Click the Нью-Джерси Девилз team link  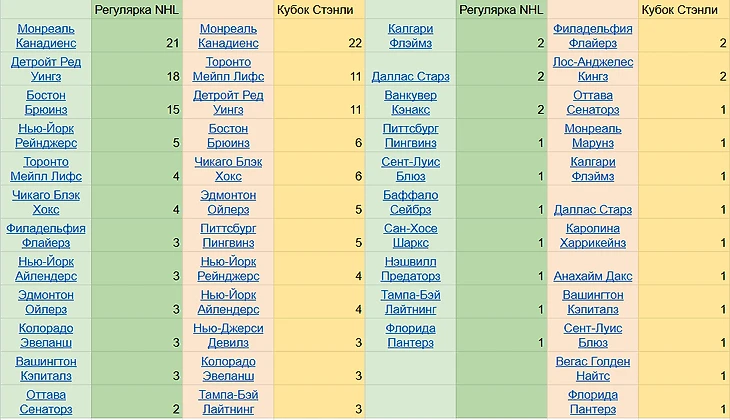point(228,335)
